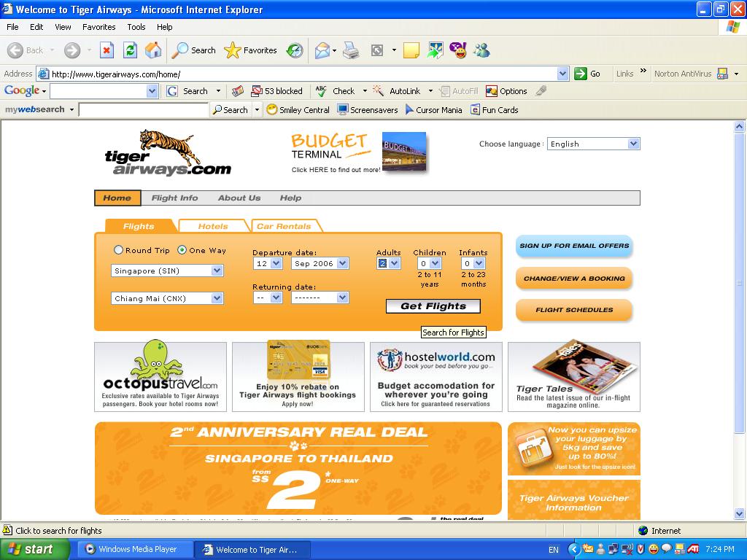Launch Yahoo Messenger smiley icon

click(458, 50)
